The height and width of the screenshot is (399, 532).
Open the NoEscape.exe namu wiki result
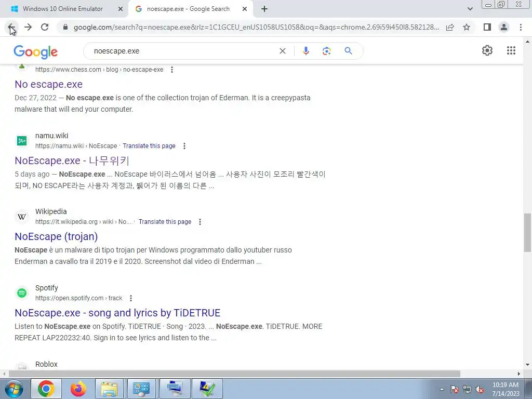[72, 161]
